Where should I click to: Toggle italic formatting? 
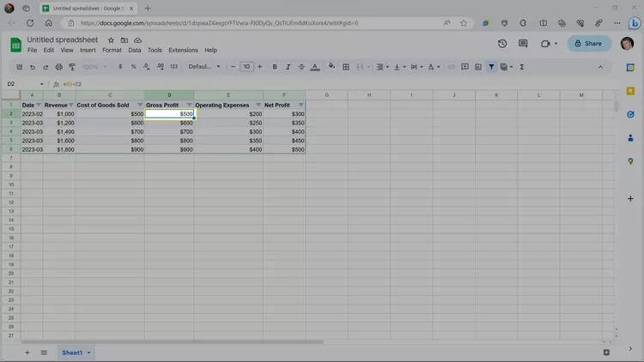(x=288, y=67)
